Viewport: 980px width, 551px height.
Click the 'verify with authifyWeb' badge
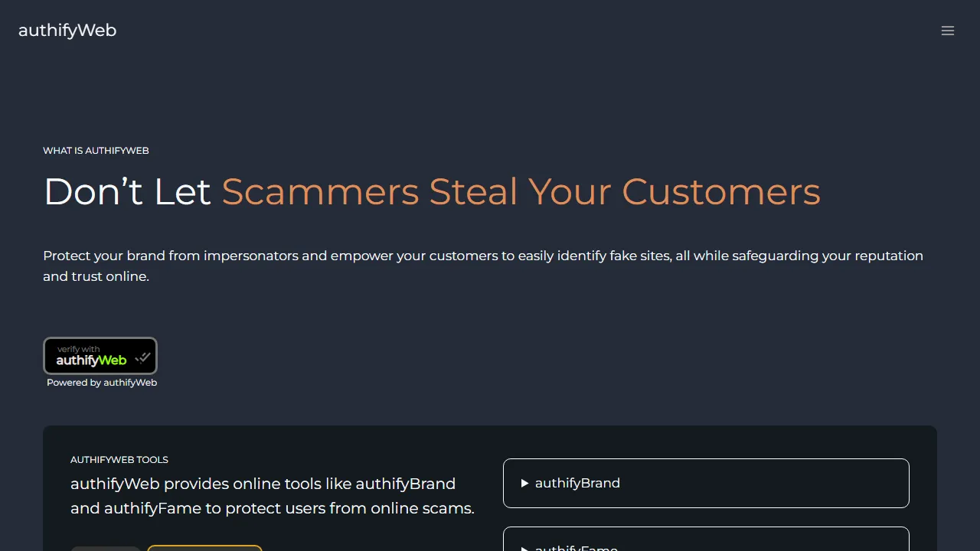[100, 356]
